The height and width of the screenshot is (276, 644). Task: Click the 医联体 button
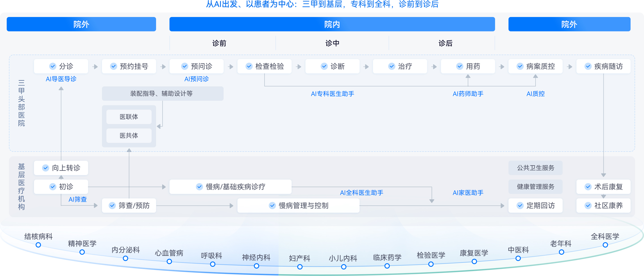pyautogui.click(x=129, y=117)
